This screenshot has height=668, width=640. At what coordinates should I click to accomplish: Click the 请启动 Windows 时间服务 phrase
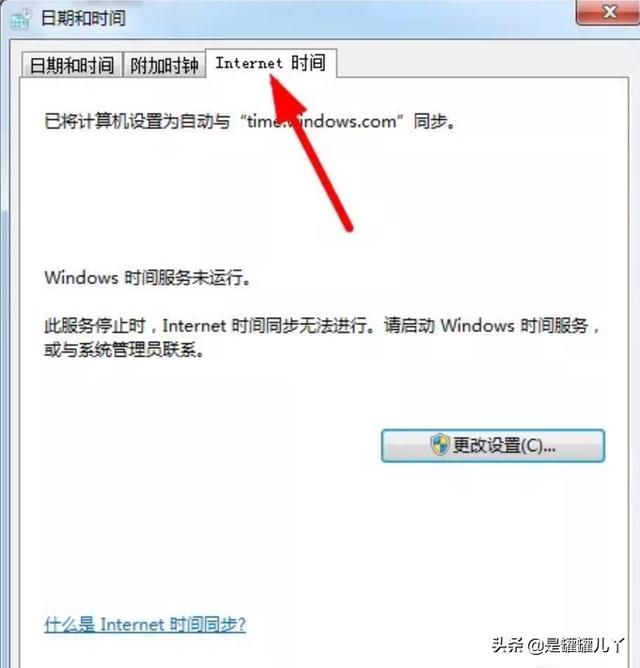[486, 326]
